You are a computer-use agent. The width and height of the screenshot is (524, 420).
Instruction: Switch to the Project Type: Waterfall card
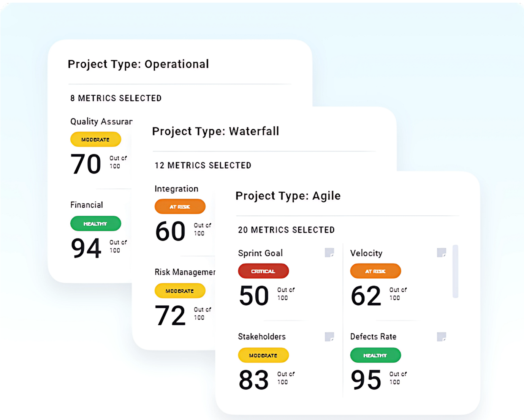[x=215, y=131]
